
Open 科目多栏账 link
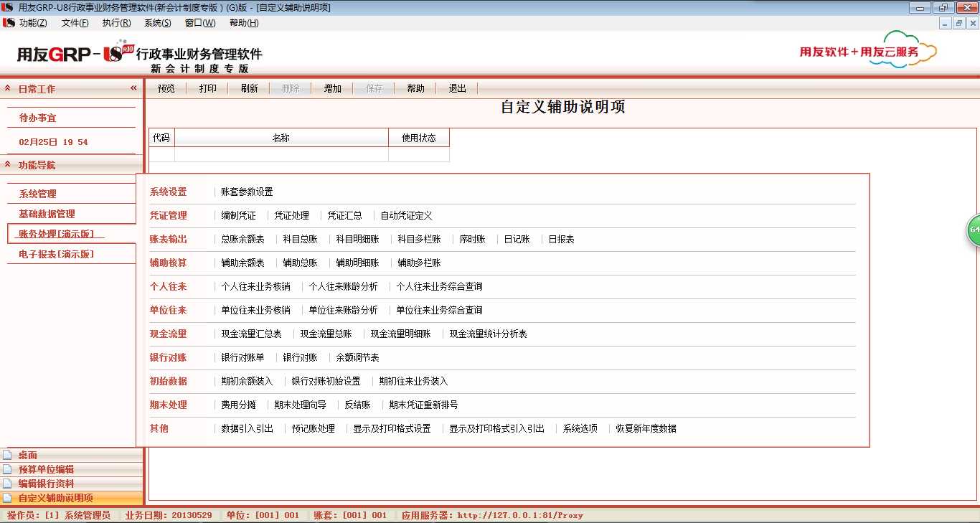click(419, 240)
